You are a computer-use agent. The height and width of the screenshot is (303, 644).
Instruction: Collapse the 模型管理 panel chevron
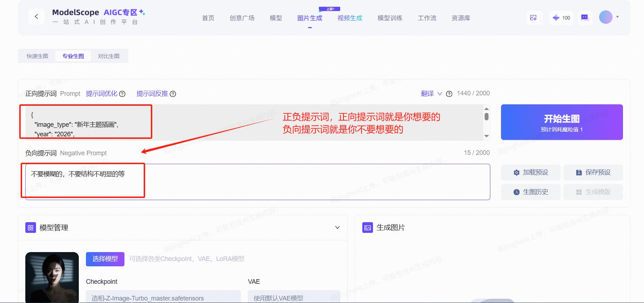click(x=337, y=228)
